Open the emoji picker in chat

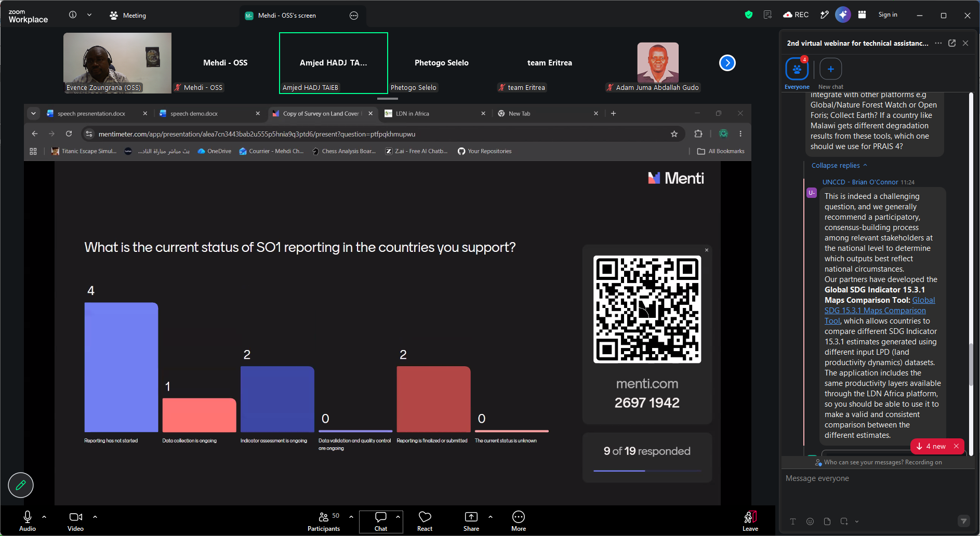click(x=810, y=521)
